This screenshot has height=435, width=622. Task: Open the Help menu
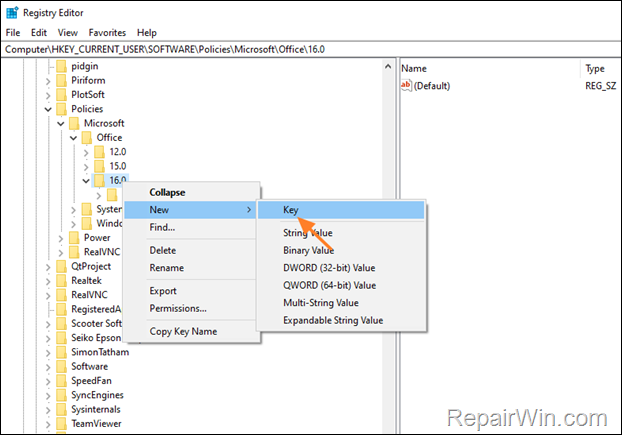click(147, 33)
